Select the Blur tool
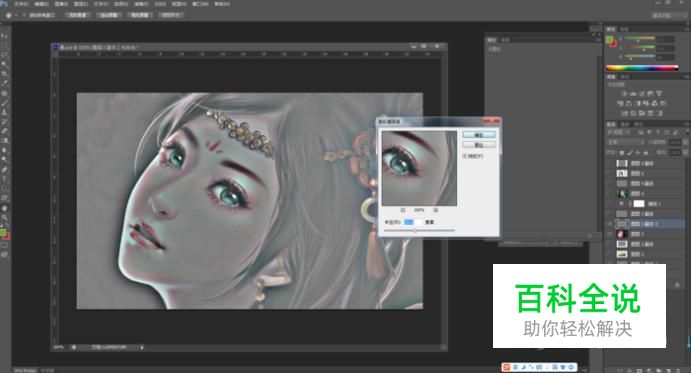The width and height of the screenshot is (691, 373). tap(4, 150)
